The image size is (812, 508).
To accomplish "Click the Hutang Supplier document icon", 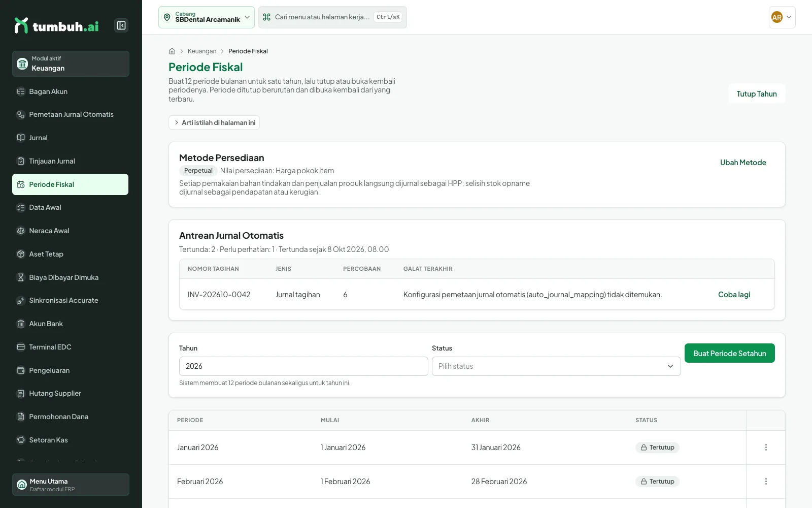I will coord(21,394).
